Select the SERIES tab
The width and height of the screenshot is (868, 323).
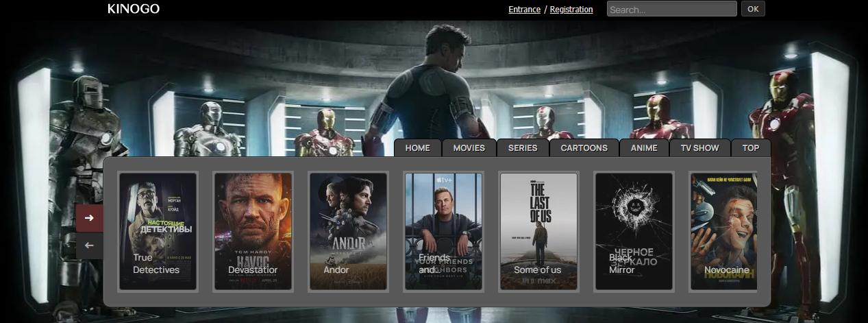coord(523,148)
